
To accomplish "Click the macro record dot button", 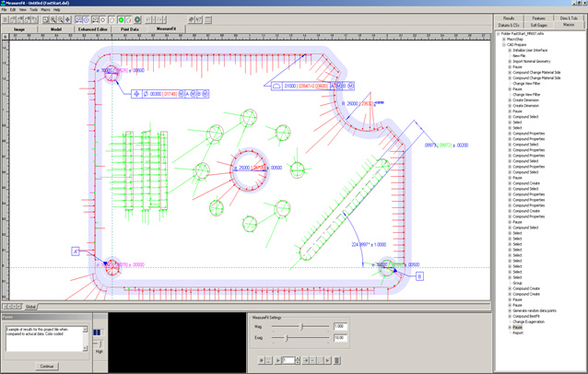I will 262,360.
